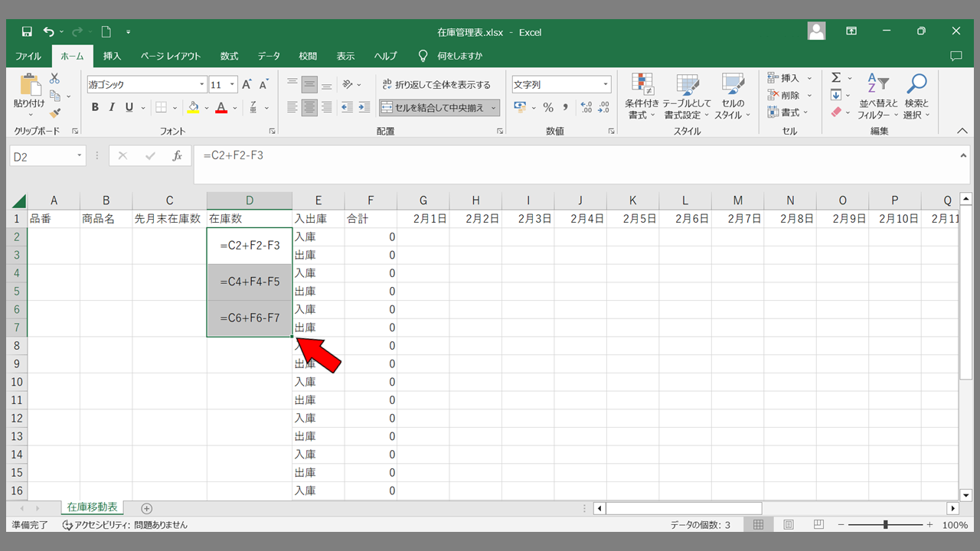The height and width of the screenshot is (551, 980).
Task: Apply the red font color
Action: coord(221,107)
